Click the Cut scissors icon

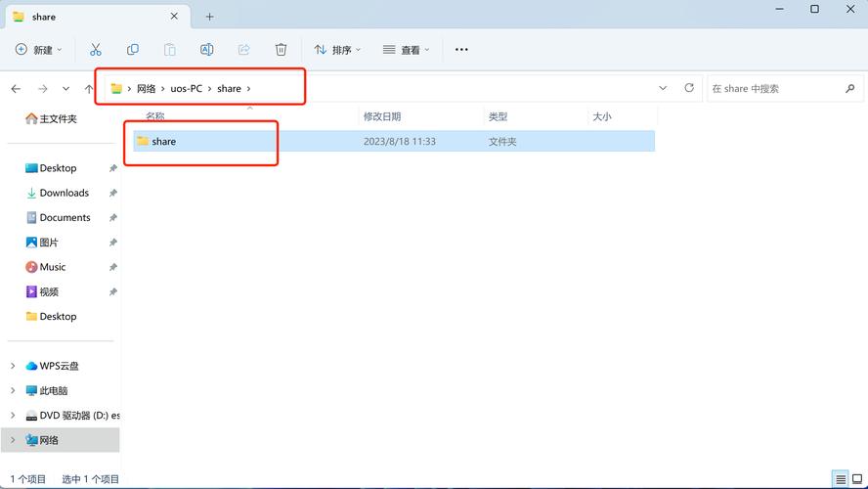95,50
